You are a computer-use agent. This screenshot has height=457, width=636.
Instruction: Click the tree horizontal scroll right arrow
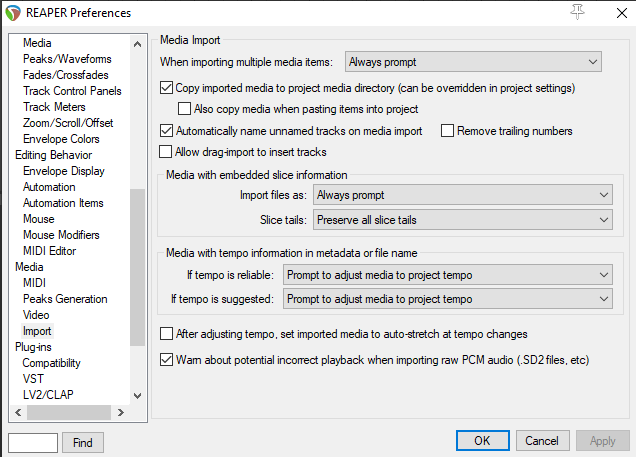coord(120,412)
